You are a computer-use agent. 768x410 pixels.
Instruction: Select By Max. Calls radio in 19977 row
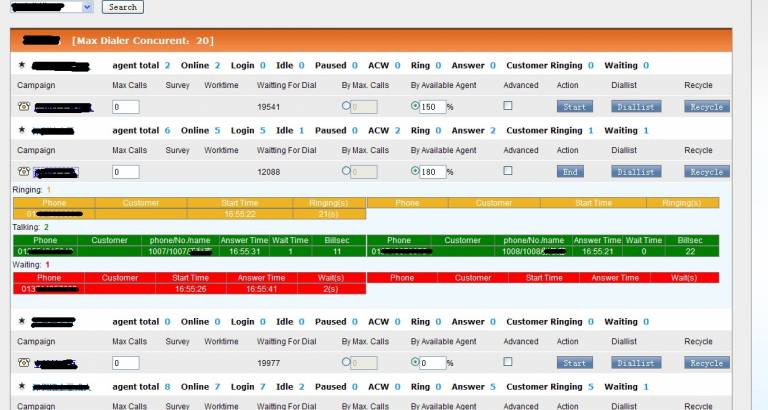[x=346, y=362]
